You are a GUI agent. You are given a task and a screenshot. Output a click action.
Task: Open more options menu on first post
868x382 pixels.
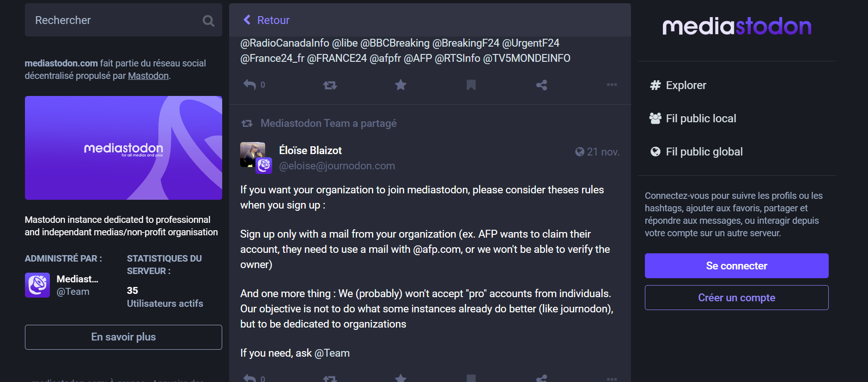point(612,85)
